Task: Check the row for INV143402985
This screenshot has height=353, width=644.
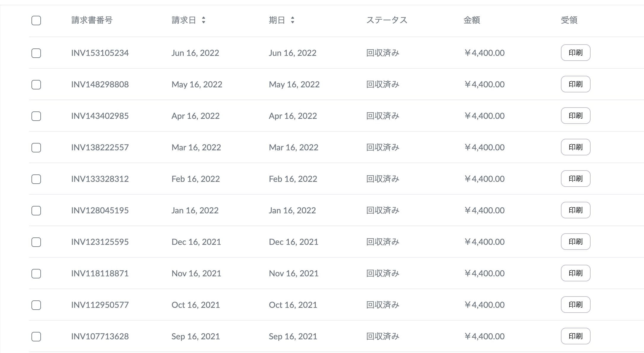Action: point(36,116)
